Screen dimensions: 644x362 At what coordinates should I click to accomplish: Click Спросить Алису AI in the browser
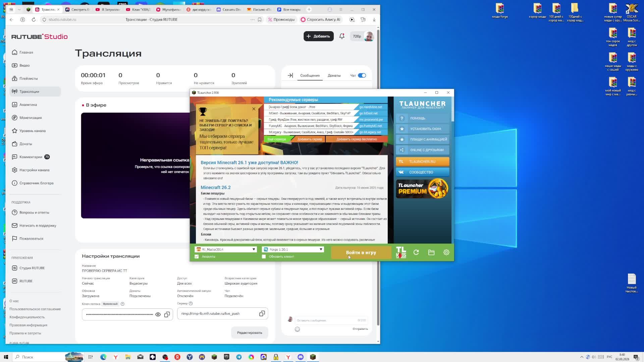pos(321,19)
